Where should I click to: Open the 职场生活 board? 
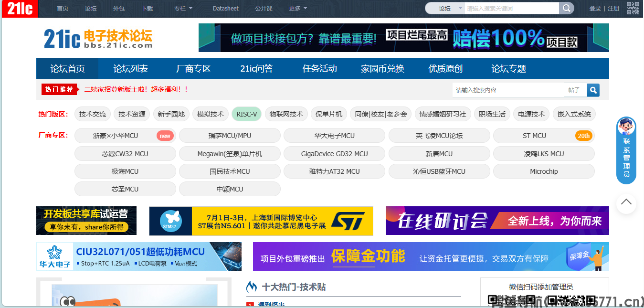click(492, 114)
